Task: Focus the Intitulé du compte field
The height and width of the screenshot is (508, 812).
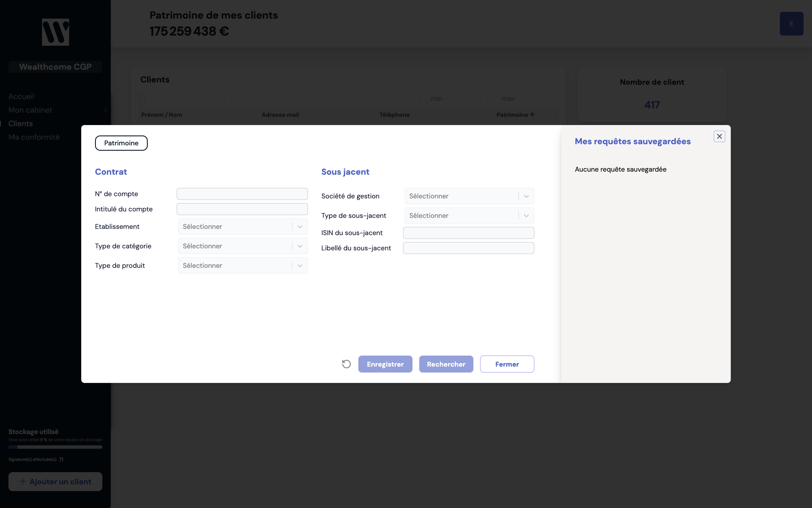Action: 242,209
